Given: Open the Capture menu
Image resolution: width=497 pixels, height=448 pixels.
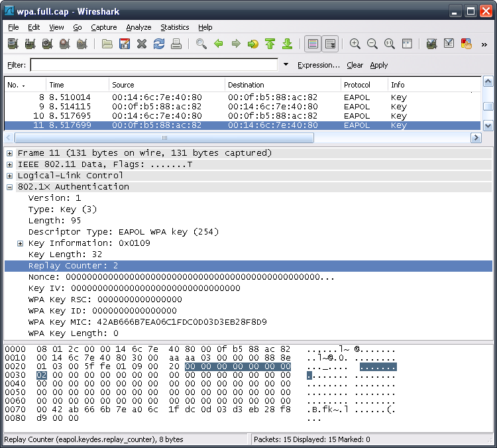Looking at the screenshot, I should pyautogui.click(x=104, y=27).
